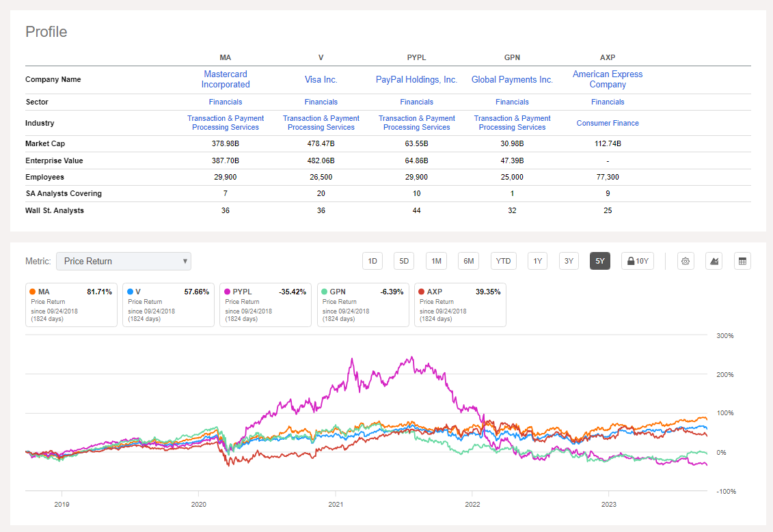
Task: Click the orange MA color dot
Action: [33, 292]
